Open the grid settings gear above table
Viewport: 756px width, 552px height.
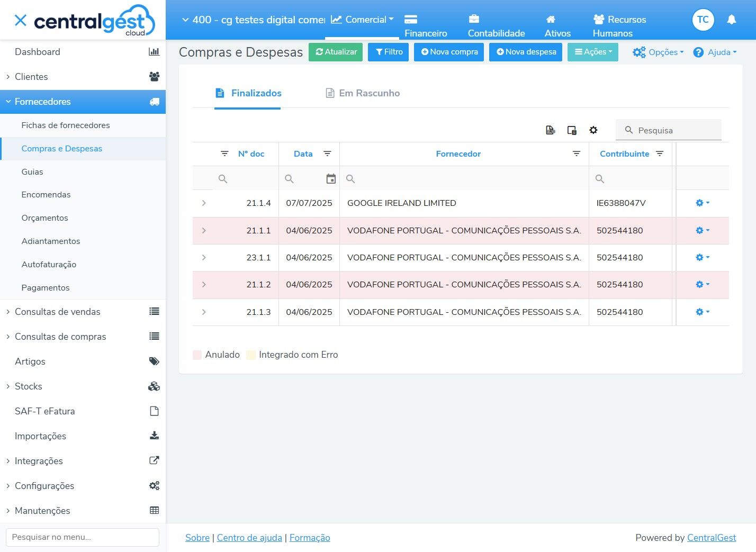click(593, 130)
